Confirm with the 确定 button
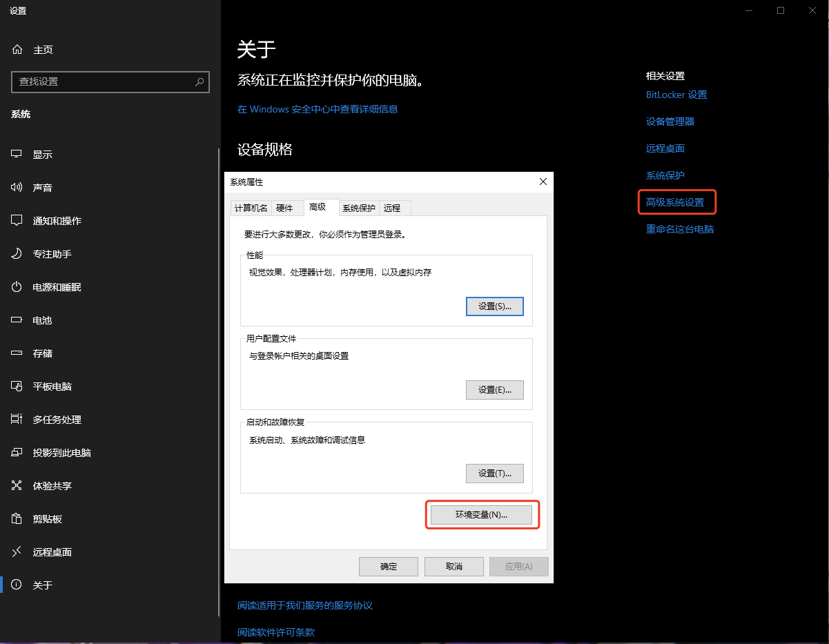This screenshot has height=644, width=829. [x=389, y=567]
